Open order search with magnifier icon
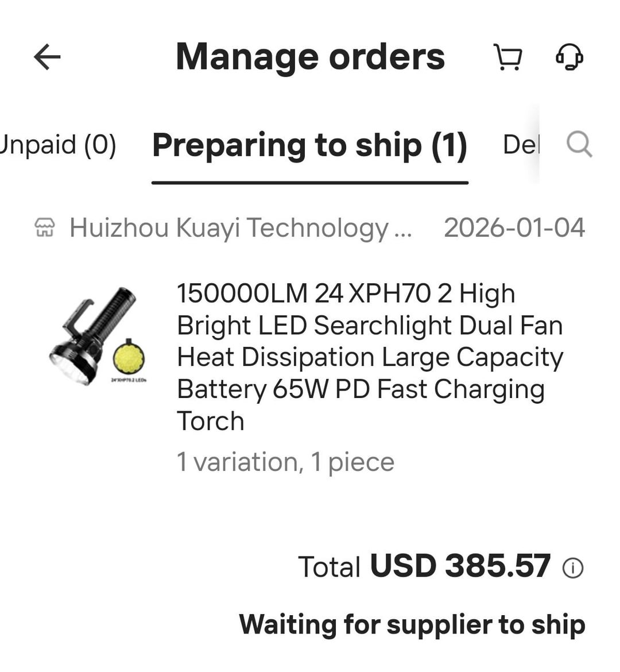The width and height of the screenshot is (620, 672). (579, 144)
